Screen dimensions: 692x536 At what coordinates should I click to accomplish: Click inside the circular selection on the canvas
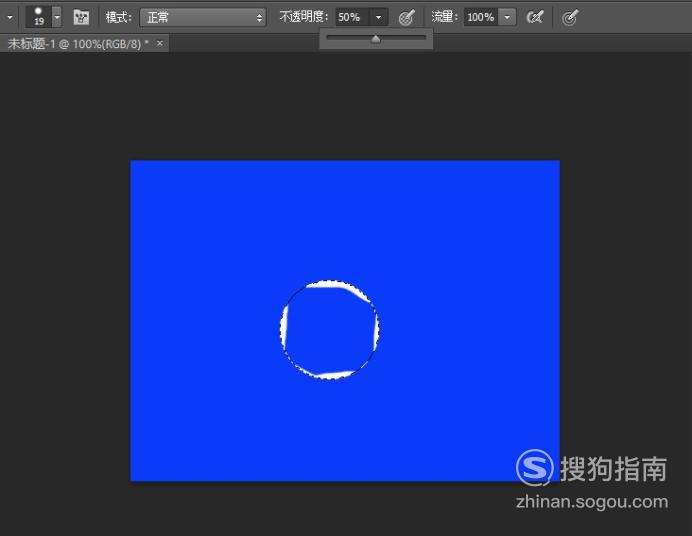click(x=330, y=330)
